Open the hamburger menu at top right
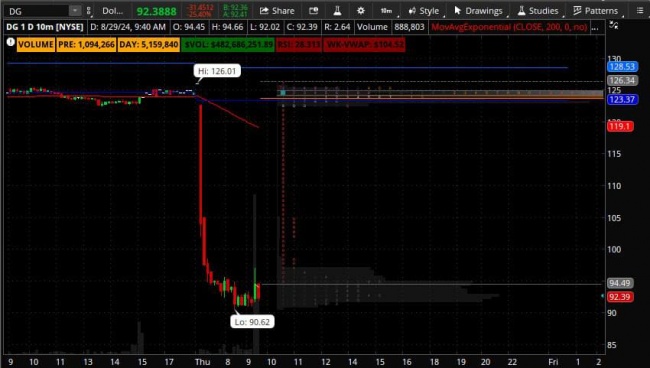 pos(640,11)
